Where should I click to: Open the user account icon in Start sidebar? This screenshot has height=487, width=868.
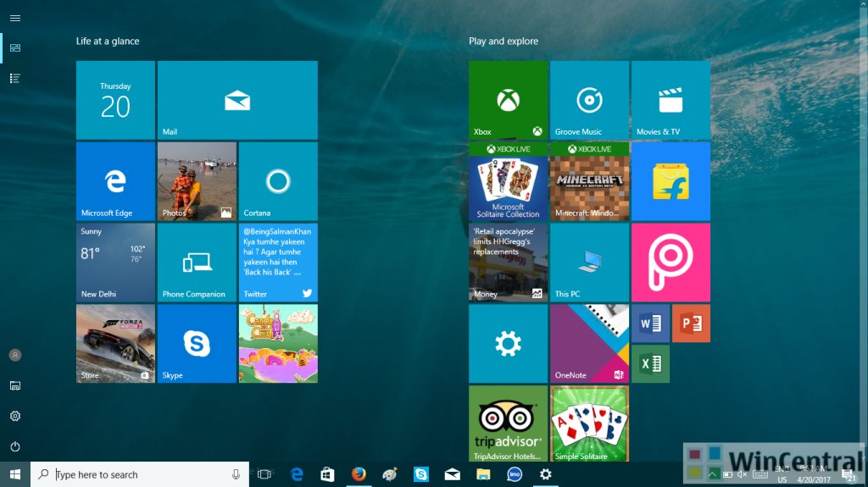[15, 355]
